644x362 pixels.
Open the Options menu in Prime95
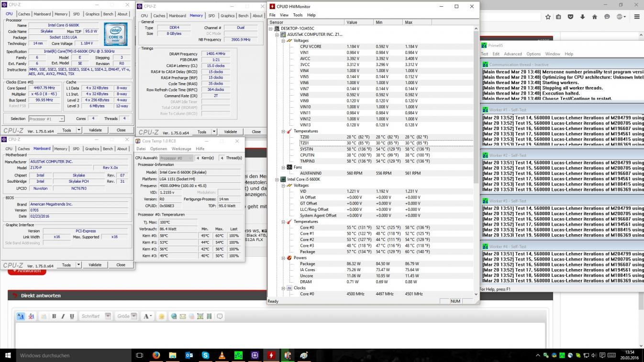[533, 54]
